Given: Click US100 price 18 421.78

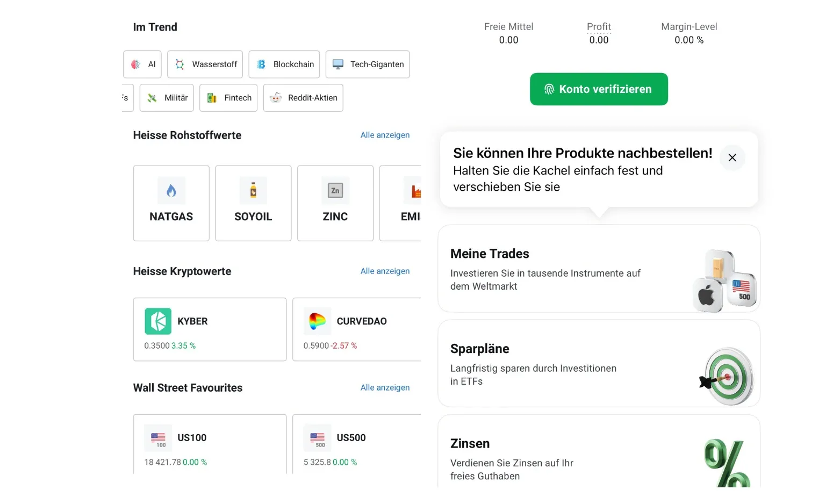Looking at the screenshot, I should tap(162, 462).
